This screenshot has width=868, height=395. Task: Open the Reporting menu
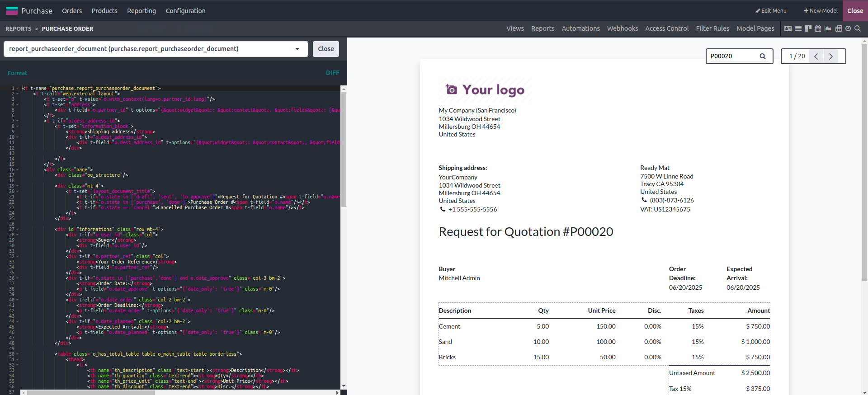click(141, 11)
